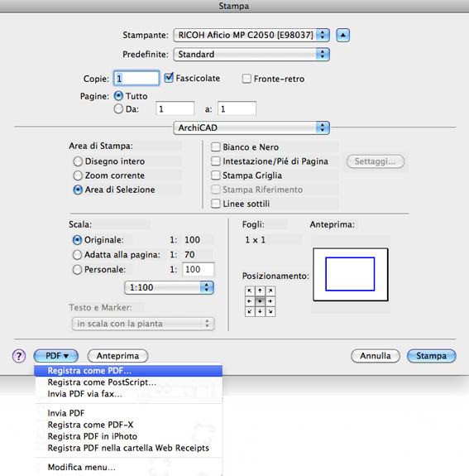Open the Stampante printer dropdown
This screenshot has width=469, height=476.
tap(251, 36)
